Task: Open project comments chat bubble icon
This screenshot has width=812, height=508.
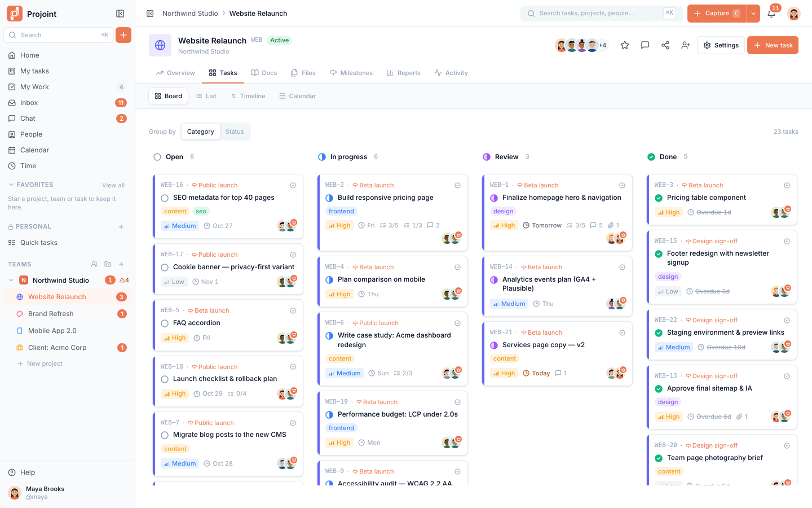Action: [x=645, y=45]
